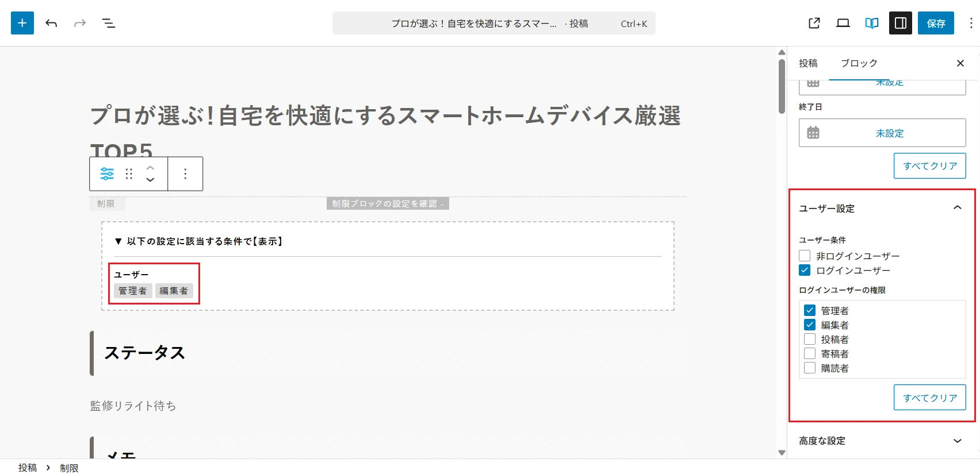Open post preview in new tab icon
Screen dimensions: 980x474
[814, 23]
